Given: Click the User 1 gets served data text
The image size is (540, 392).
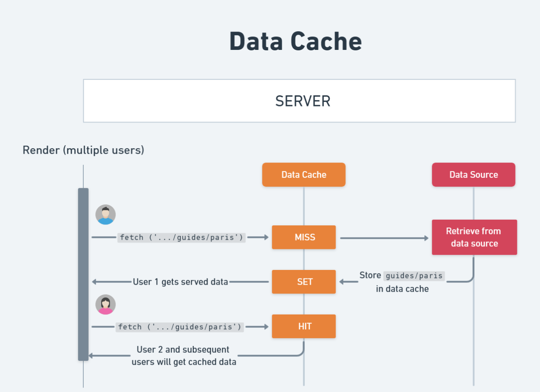Looking at the screenshot, I should [x=180, y=282].
